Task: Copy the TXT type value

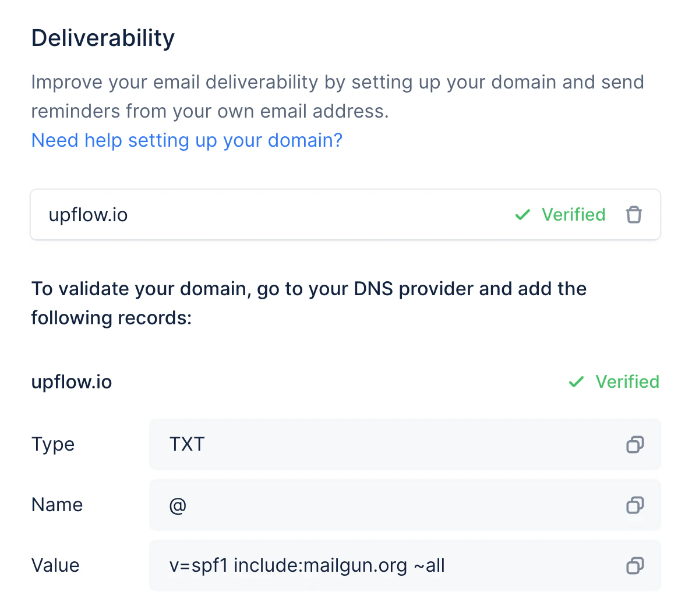Action: pos(635,444)
